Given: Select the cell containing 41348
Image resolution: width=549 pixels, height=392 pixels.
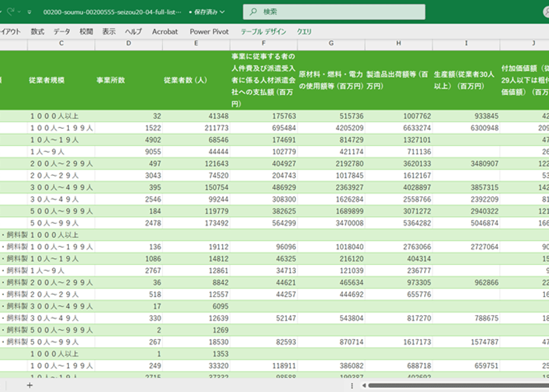Looking at the screenshot, I should tap(196, 116).
